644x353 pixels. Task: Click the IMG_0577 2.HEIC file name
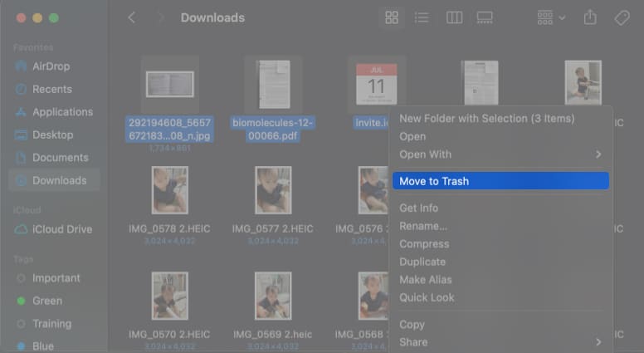273,229
